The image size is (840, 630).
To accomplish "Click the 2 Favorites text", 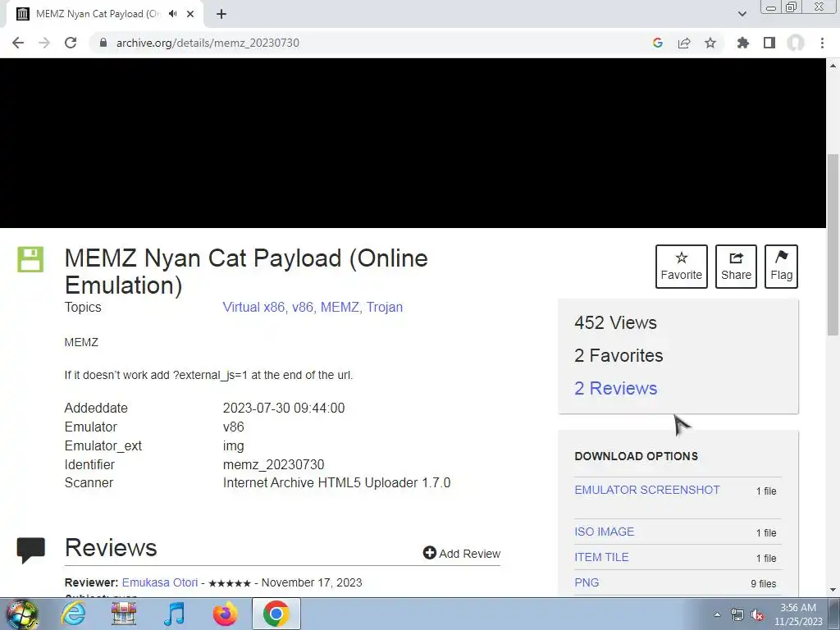I will pos(619,355).
